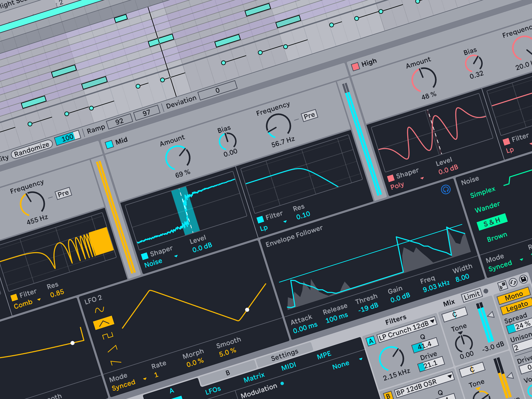Screen dimensions: 532x399
Task: Click the save preset floppy disk icon
Action: 523,280
